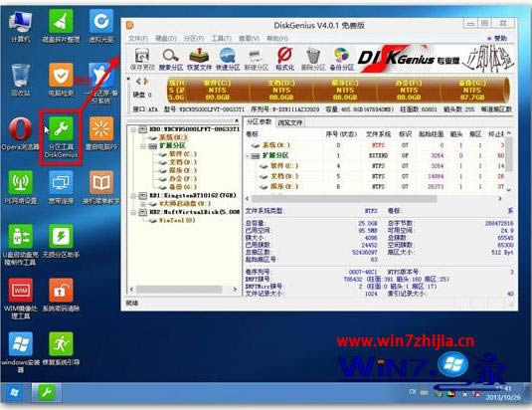Click the DiskGenius wrench taskbar button

tap(47, 393)
